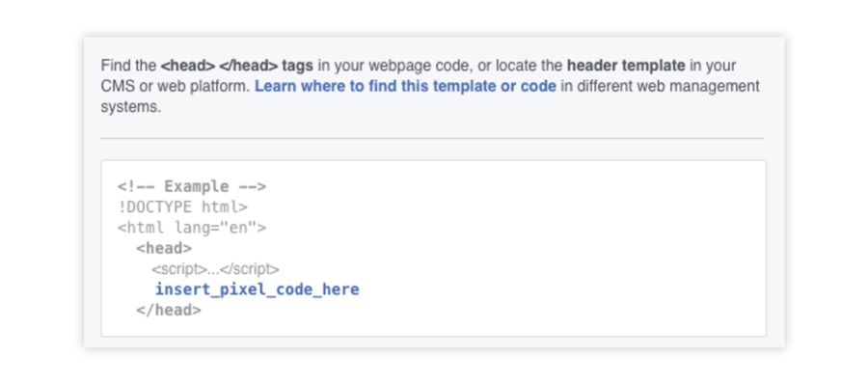
Task: Click the horizontal divider above the code box
Action: point(432,138)
